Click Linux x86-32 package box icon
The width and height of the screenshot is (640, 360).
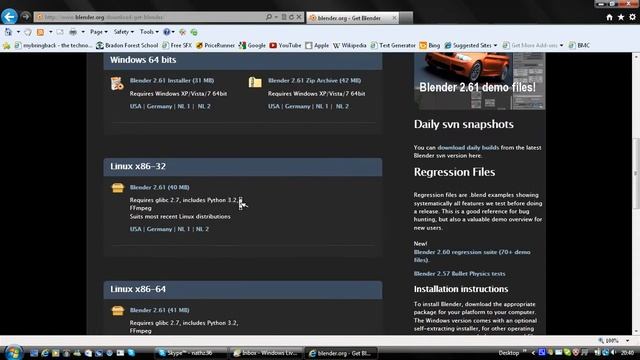118,187
